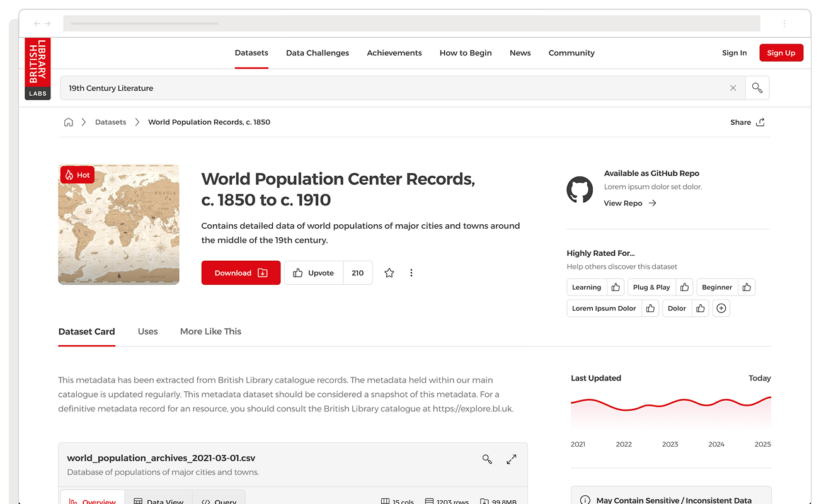Add a new rating tag with plus icon
Screen dimensions: 819x504
[x=721, y=308]
